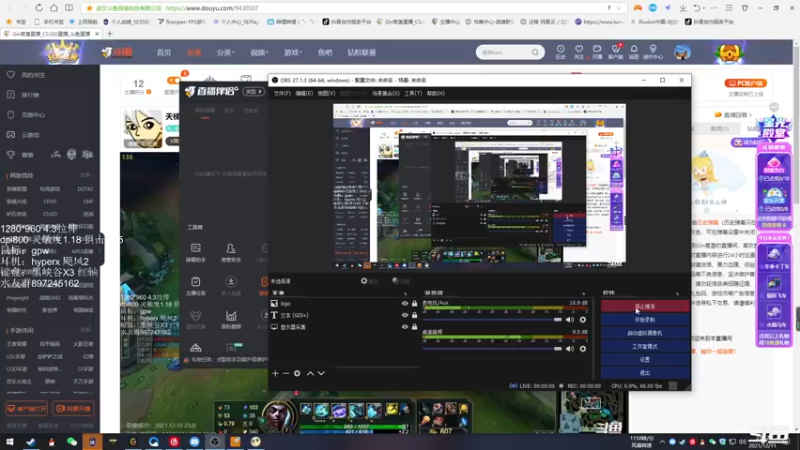Remove selected source with minus icon
This screenshot has width=800, height=450.
tap(286, 373)
